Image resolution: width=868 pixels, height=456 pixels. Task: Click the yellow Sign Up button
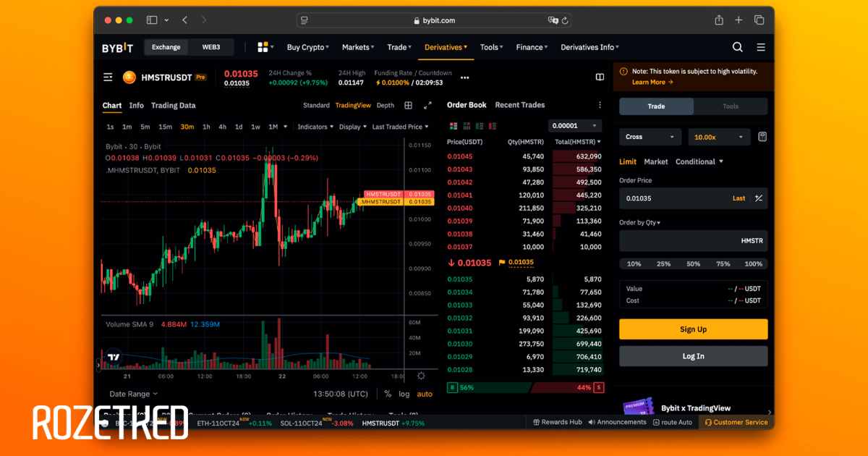coord(693,329)
